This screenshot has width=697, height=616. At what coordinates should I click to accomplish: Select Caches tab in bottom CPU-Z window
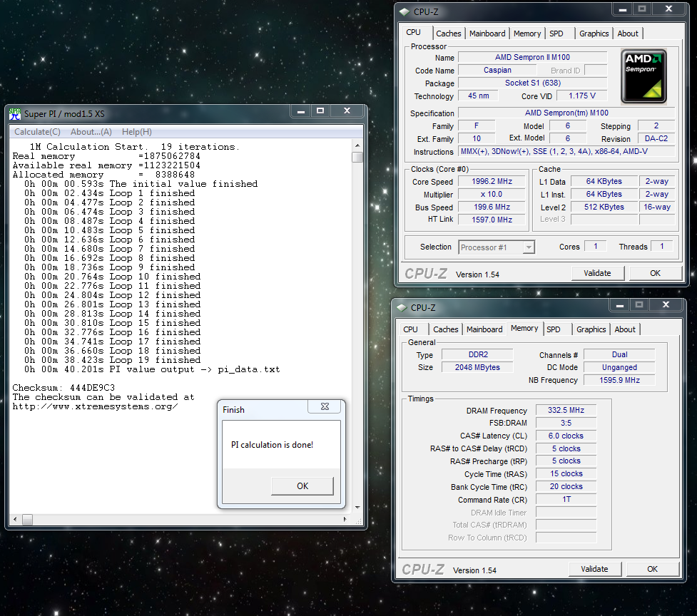pos(446,329)
